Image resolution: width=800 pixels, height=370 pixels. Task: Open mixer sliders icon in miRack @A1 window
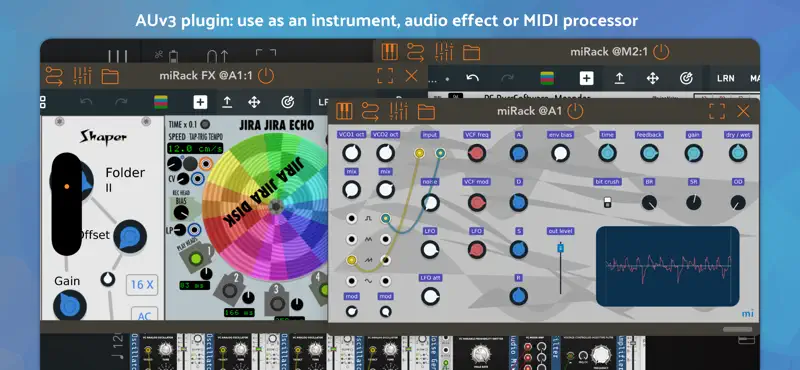pos(398,111)
